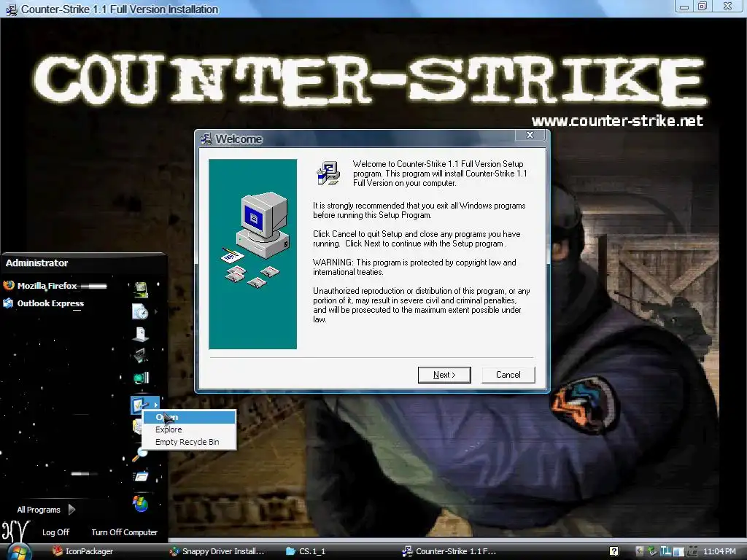Close the Counter-Strike installation window
The width and height of the screenshot is (747, 560).
[x=727, y=6]
